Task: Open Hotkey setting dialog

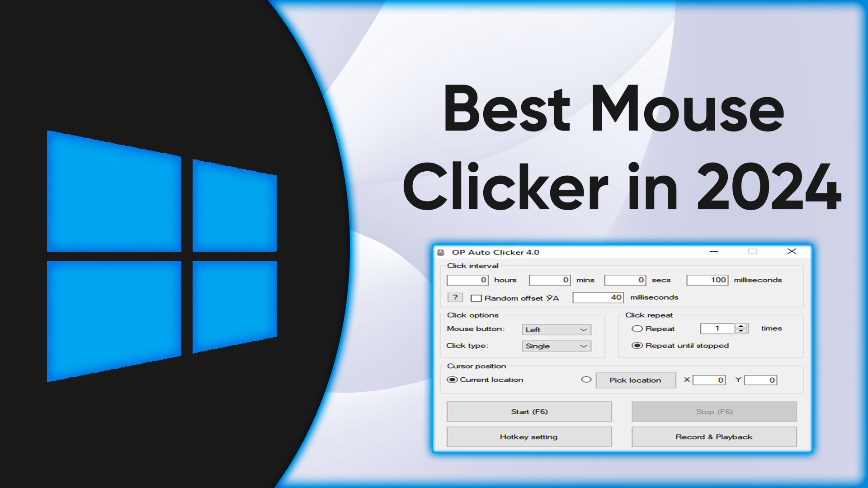Action: coord(527,437)
